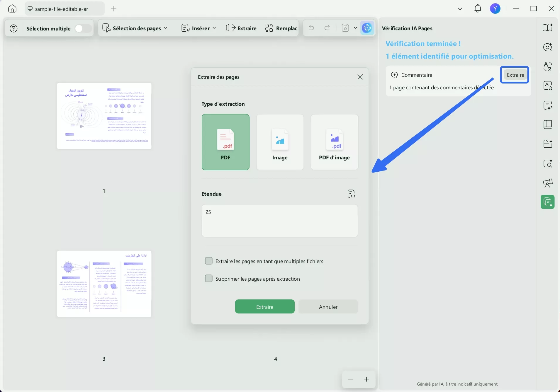Click the Commentaire bubble icon
Viewport: 560px width, 392px height.
(x=394, y=75)
